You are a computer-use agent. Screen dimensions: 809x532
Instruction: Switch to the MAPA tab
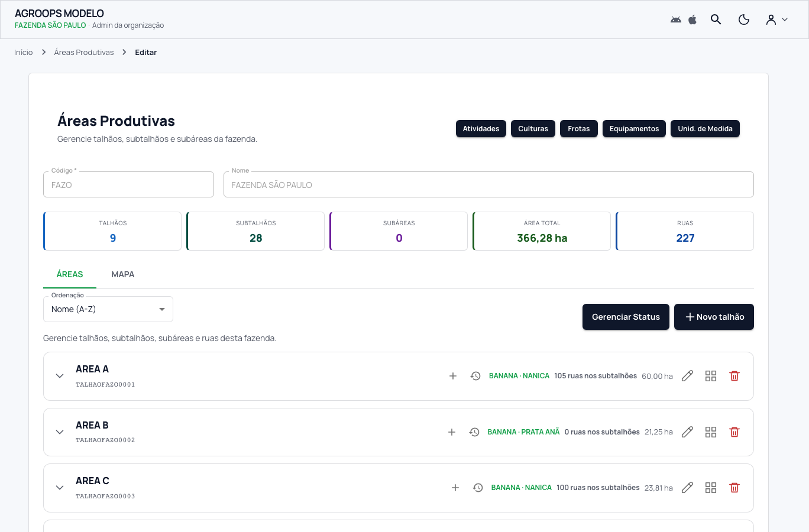[123, 274]
